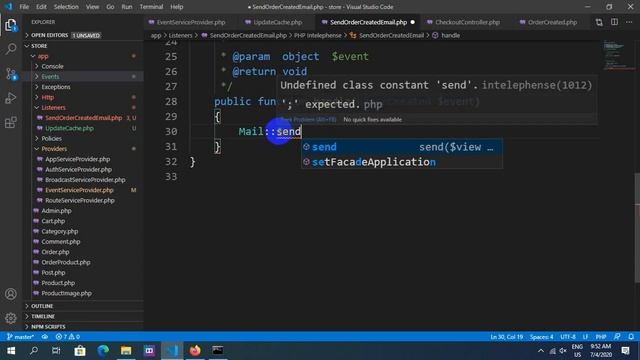
Task: Click the master branch status item
Action: coord(20,337)
